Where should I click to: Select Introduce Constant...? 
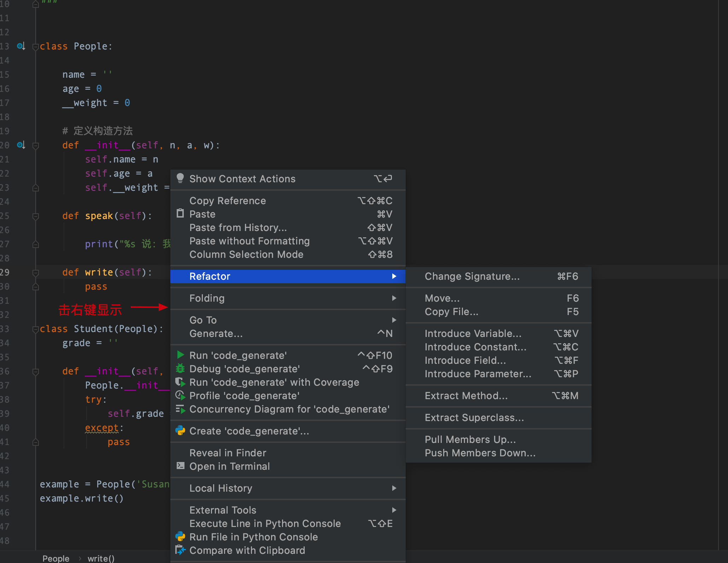click(x=498, y=347)
